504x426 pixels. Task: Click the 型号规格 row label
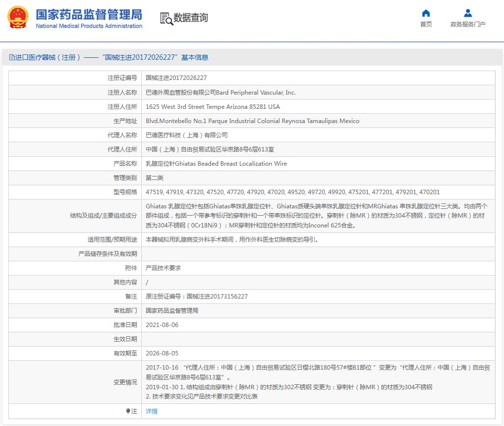tap(125, 192)
